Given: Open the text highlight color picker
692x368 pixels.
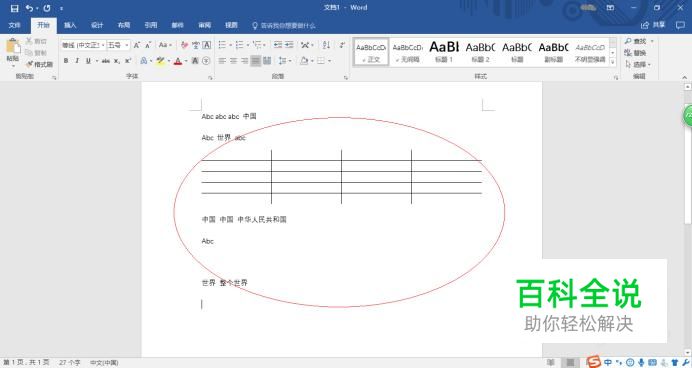Looking at the screenshot, I should (x=169, y=61).
